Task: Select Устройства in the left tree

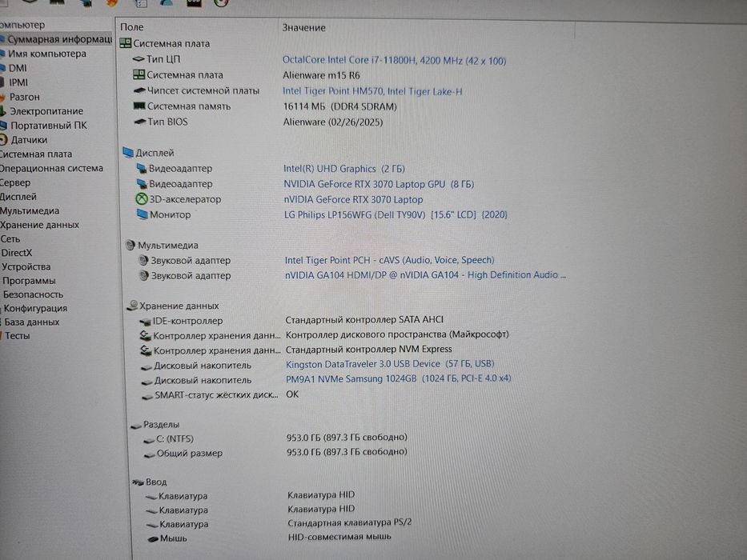Action: pos(26,266)
